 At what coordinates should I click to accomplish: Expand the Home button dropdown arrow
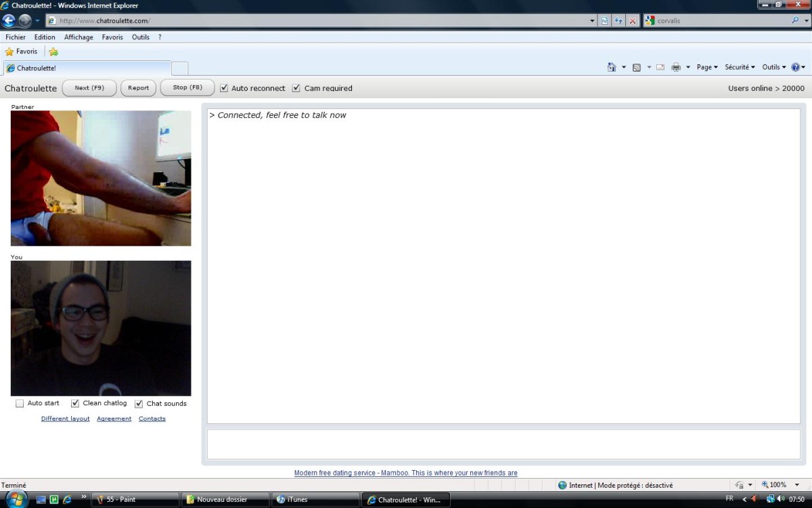(624, 67)
